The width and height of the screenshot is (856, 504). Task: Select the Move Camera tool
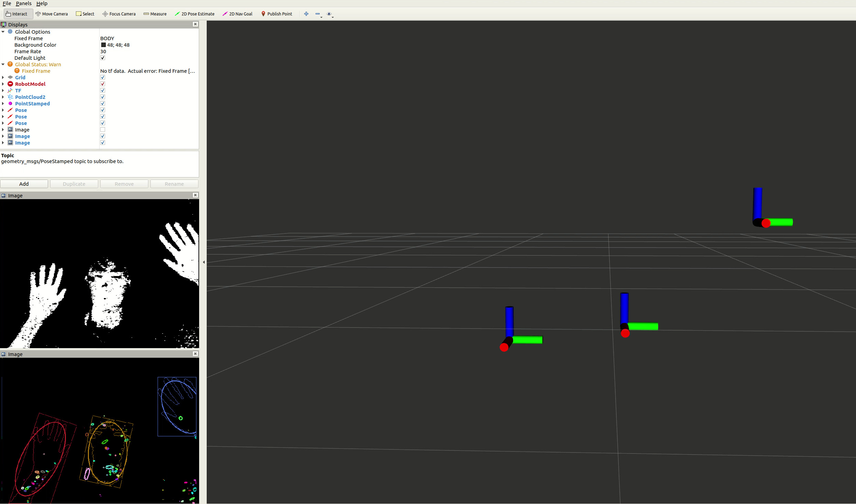[x=52, y=14]
